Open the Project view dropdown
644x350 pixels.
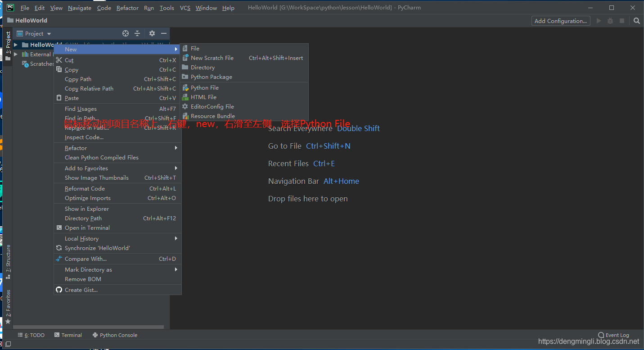[x=34, y=33]
